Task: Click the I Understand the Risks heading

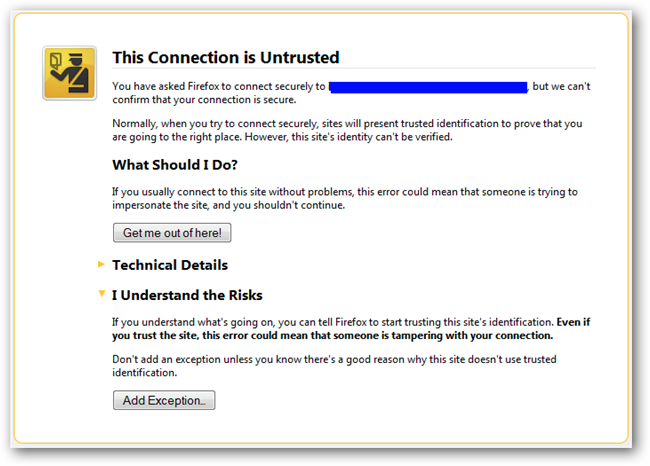Action: (187, 295)
